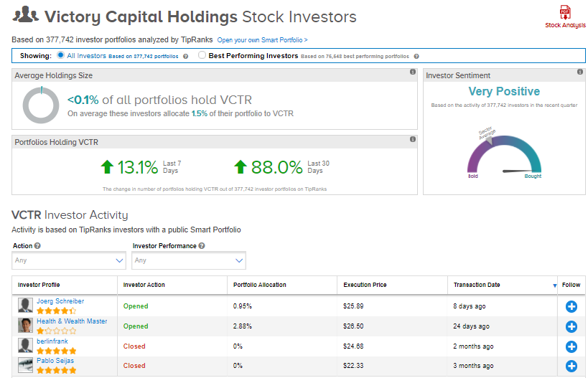
Task: Follow investor Joerg Schreiber
Action: pos(571,306)
